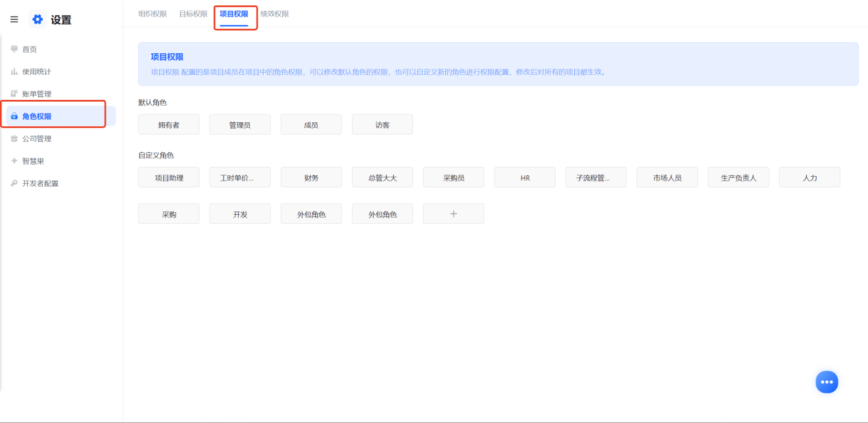Open the 市场人员 custom role
The image size is (868, 423).
pyautogui.click(x=667, y=177)
